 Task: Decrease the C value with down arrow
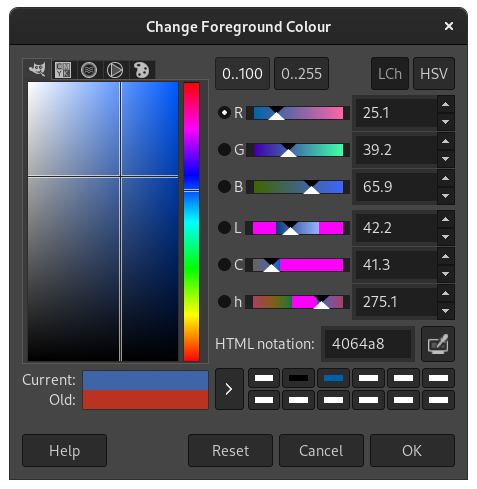pos(446,274)
